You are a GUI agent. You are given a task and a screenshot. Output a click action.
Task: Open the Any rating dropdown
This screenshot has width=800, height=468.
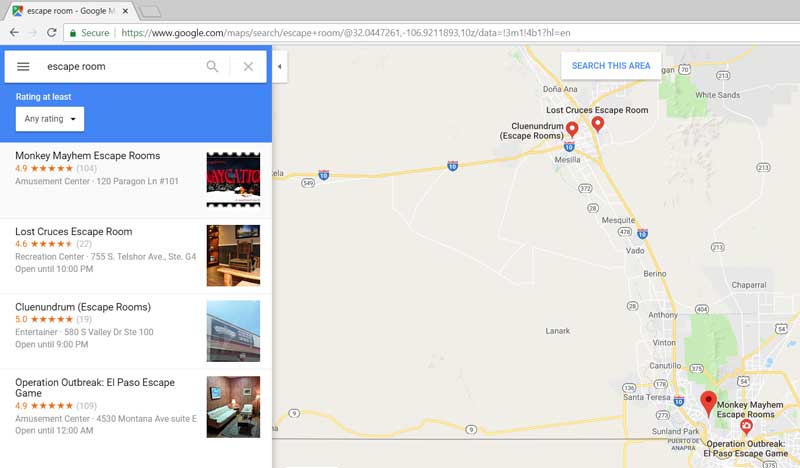50,119
